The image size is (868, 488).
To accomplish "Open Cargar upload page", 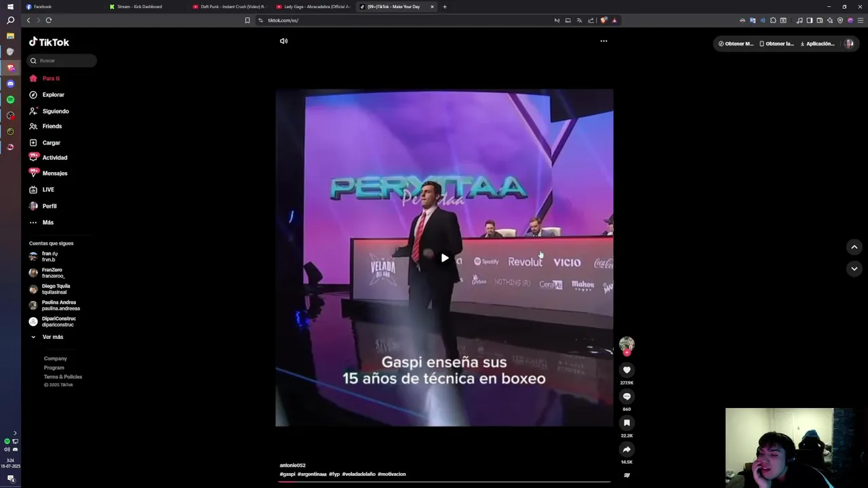I will point(45,143).
